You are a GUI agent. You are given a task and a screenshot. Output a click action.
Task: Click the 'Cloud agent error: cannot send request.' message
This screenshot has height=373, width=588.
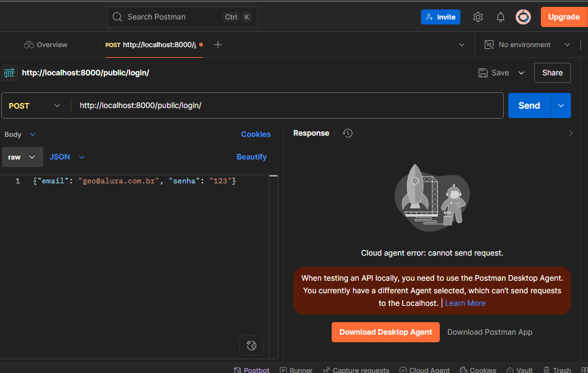pyautogui.click(x=432, y=253)
